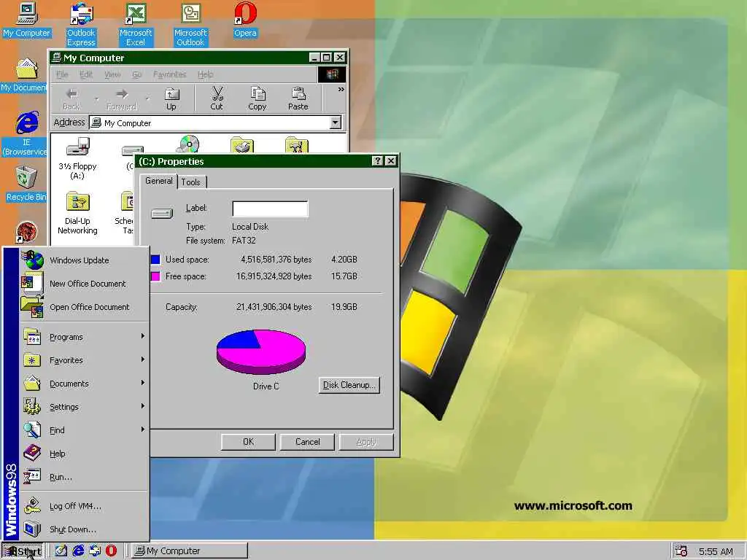Select the Printers folder icon in My Computer
The image size is (747, 560).
point(242,145)
